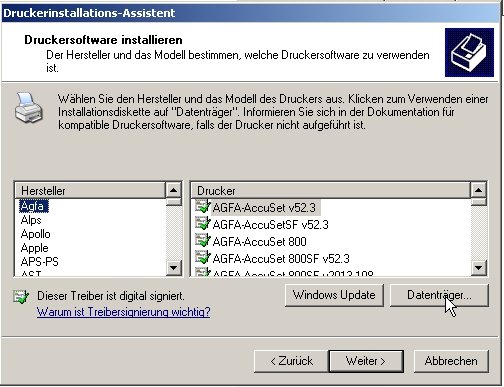Image resolution: width=504 pixels, height=387 pixels.
Task: Click the Hersteller list scroll-down arrow
Action: coord(174,267)
